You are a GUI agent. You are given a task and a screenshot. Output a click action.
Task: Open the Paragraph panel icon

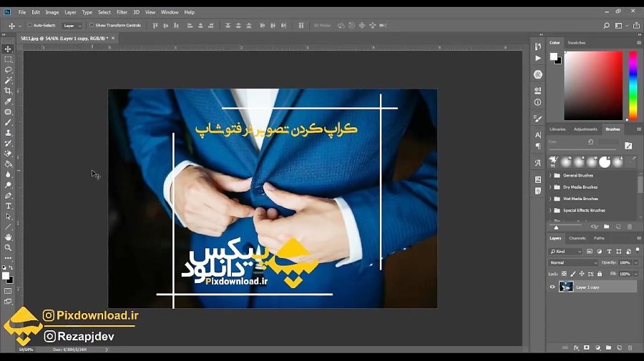point(537,146)
